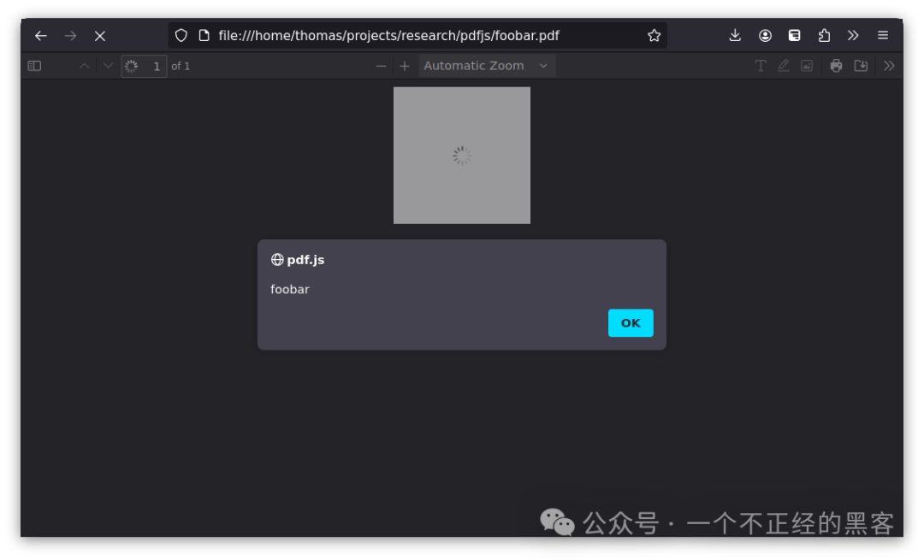
Task: Print the PDF document
Action: [836, 66]
